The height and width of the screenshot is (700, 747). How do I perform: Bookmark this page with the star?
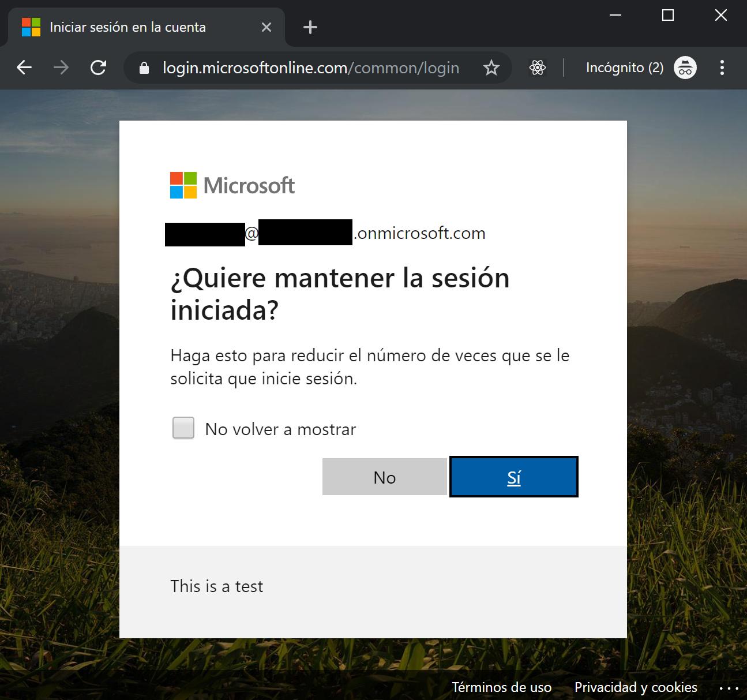[491, 68]
